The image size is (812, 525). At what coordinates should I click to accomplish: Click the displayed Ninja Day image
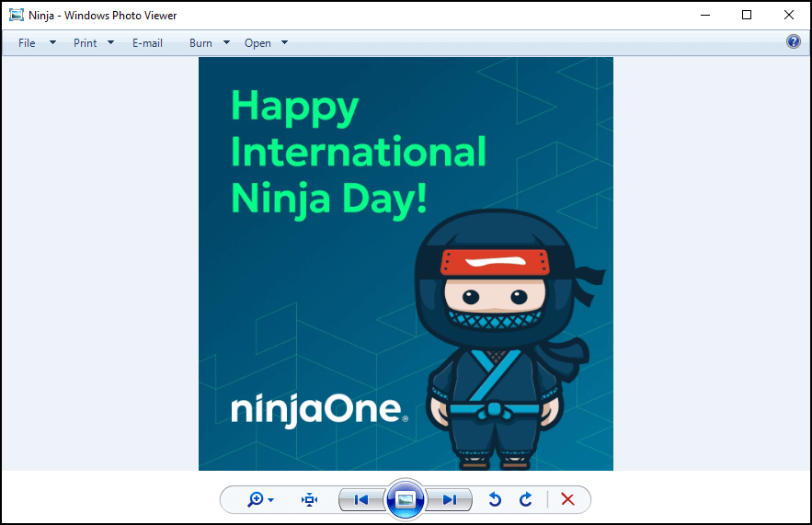tap(406, 264)
